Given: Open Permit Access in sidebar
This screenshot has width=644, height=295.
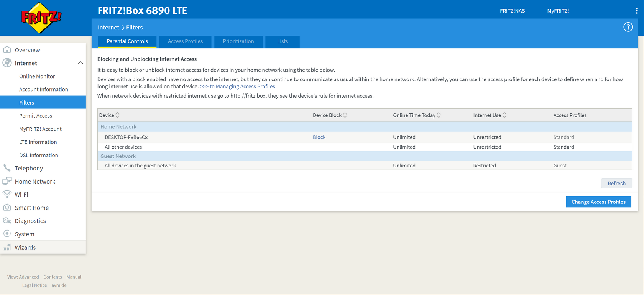Looking at the screenshot, I should (x=36, y=116).
